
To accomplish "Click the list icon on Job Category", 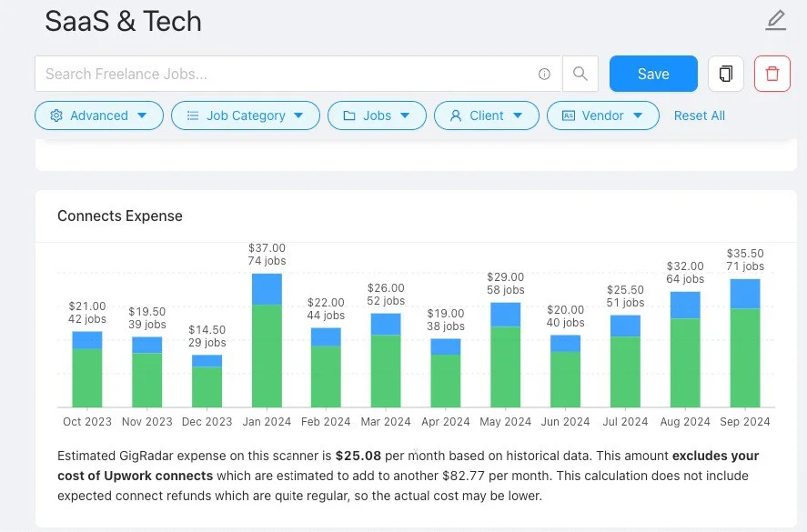I will (x=193, y=115).
